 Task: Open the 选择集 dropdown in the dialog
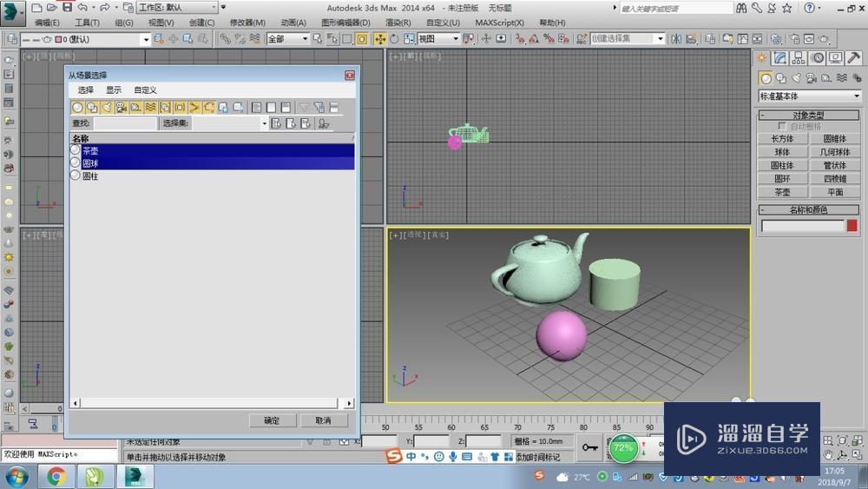point(230,123)
